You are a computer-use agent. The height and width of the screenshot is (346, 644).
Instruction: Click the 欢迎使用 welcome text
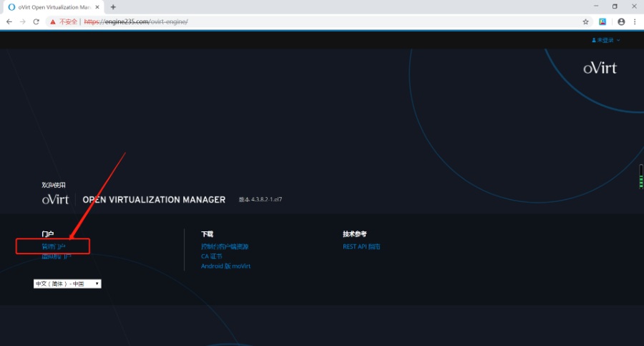pos(54,185)
